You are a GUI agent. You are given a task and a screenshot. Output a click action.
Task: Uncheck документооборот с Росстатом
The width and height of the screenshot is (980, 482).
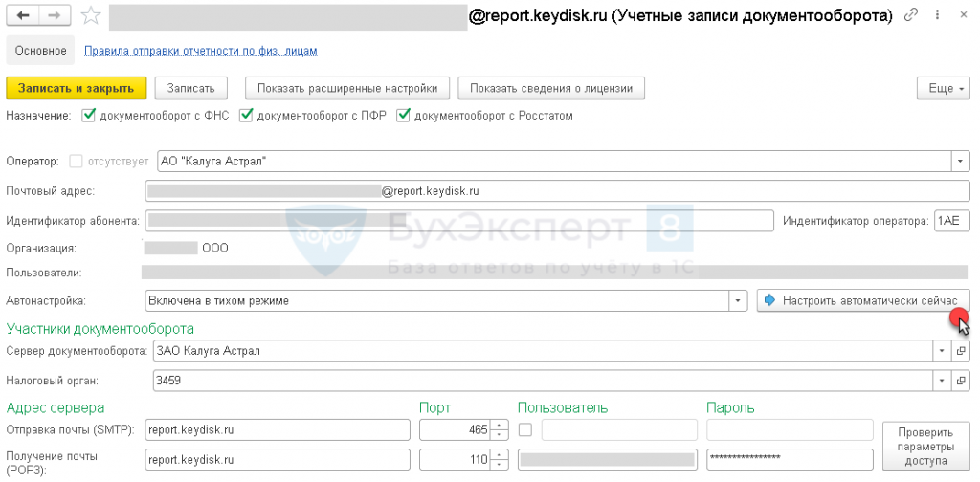pos(403,116)
